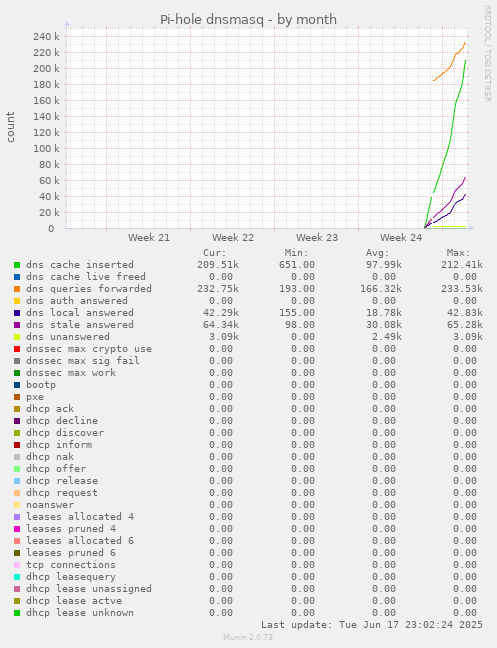The image size is (497, 648).
Task: Click the dns local answered legend label
Action: point(80,312)
